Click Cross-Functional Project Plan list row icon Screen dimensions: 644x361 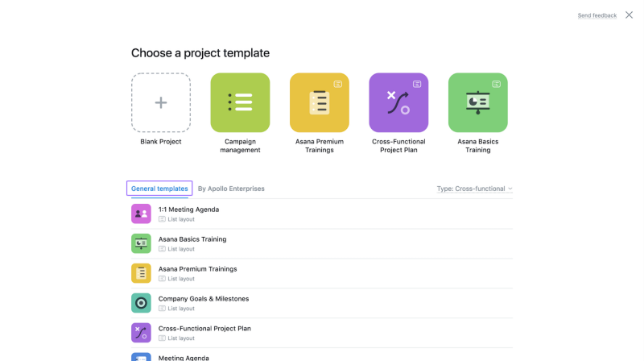[x=141, y=333]
